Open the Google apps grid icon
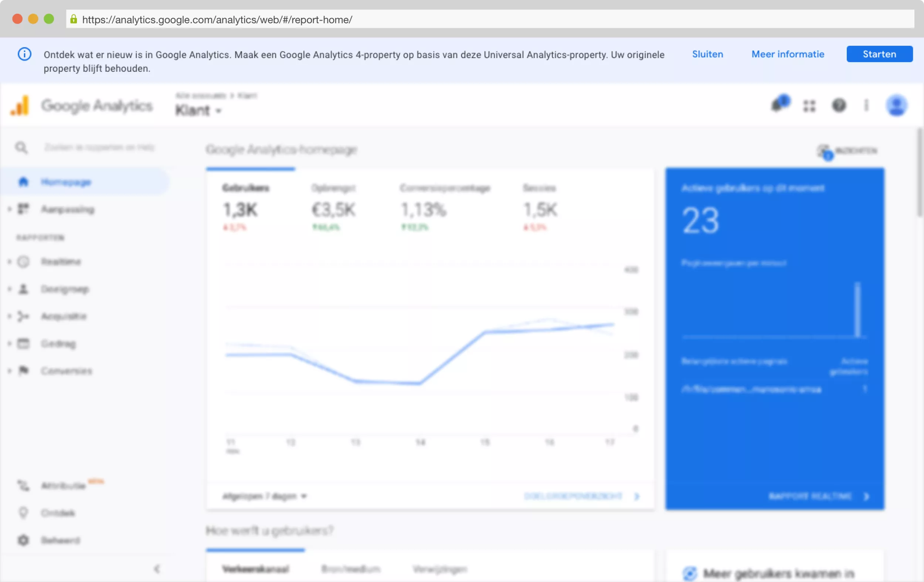The height and width of the screenshot is (582, 924). coord(809,106)
